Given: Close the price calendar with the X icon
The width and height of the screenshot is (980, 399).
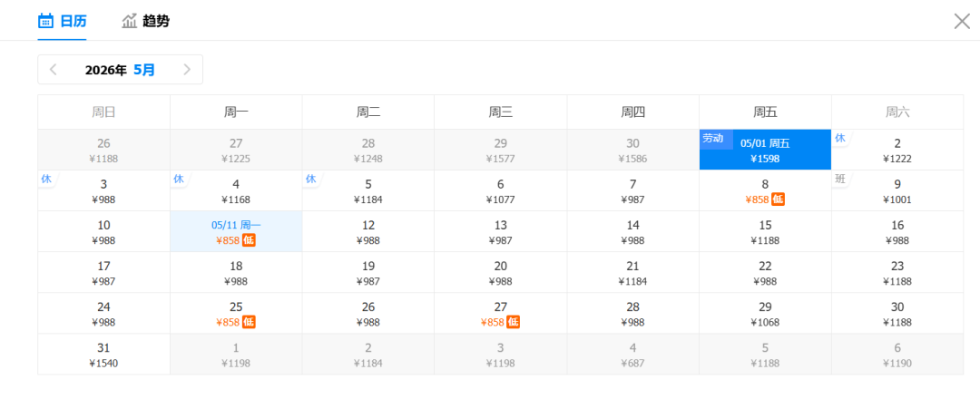Looking at the screenshot, I should (962, 21).
